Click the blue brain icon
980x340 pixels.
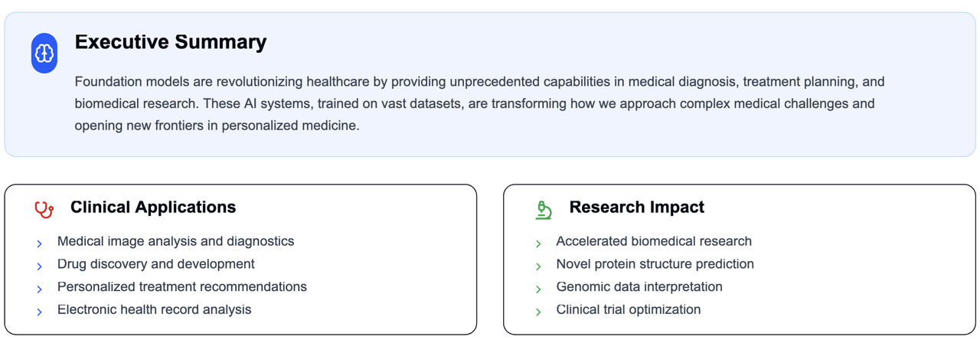point(44,54)
